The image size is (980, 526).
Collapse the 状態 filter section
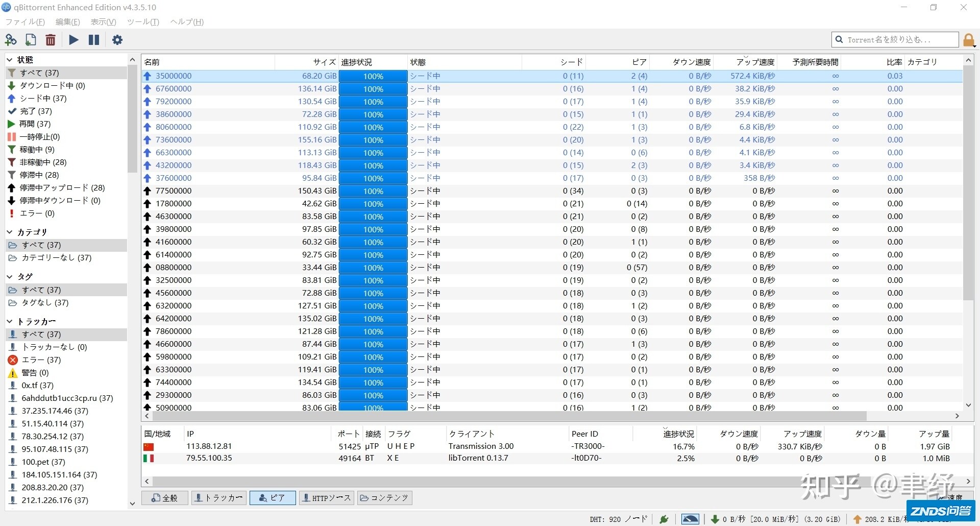click(10, 60)
